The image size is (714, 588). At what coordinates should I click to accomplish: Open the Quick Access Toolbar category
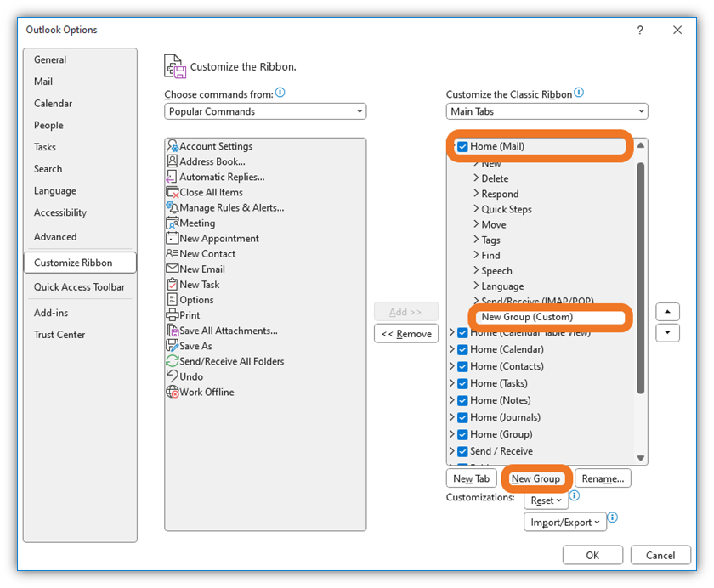(79, 286)
